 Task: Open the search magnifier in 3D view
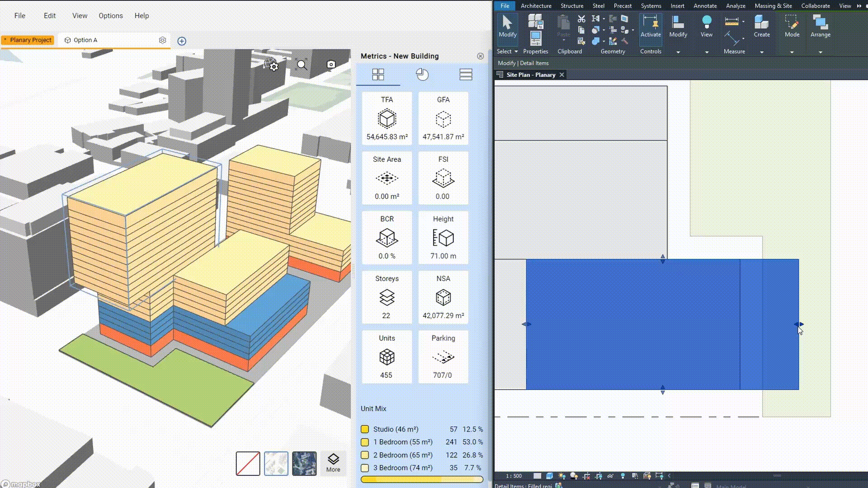click(302, 65)
